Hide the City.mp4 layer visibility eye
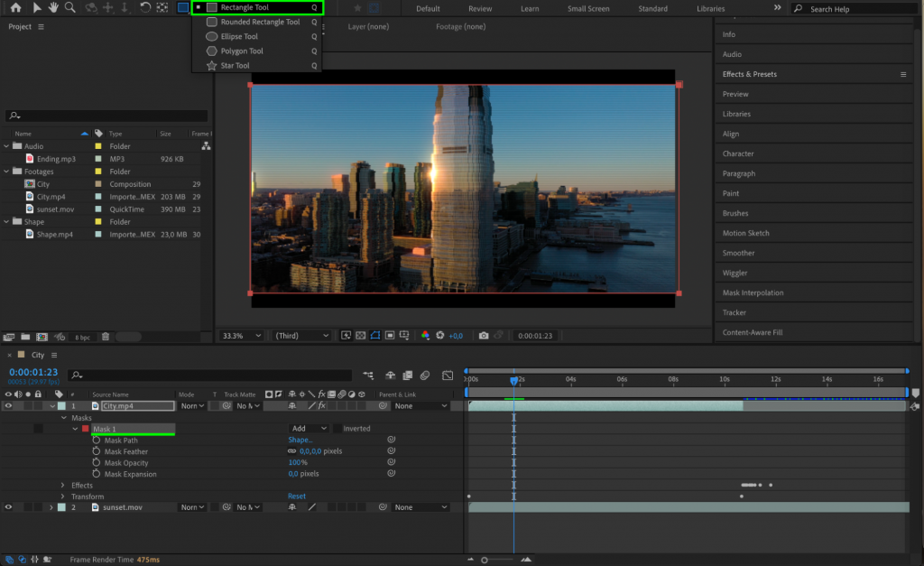The width and height of the screenshot is (924, 566). [8, 405]
